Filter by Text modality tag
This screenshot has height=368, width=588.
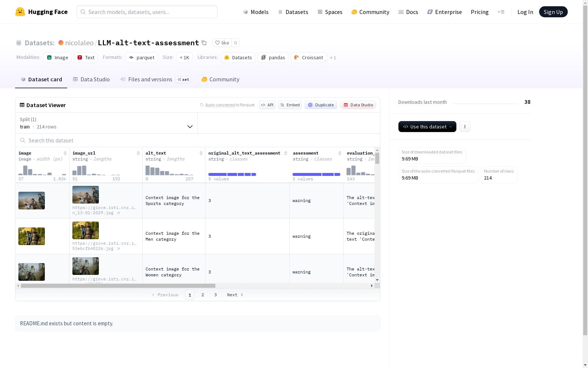[x=86, y=57]
